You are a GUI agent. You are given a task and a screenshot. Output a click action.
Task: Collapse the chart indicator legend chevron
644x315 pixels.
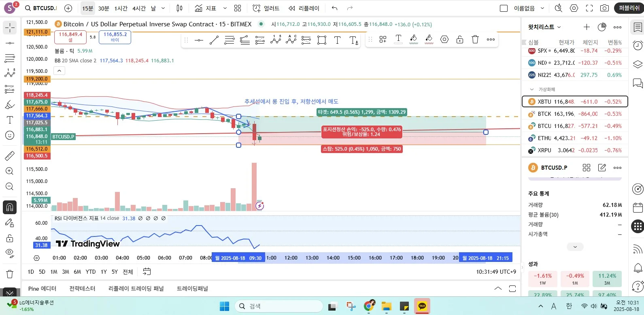pos(59,71)
